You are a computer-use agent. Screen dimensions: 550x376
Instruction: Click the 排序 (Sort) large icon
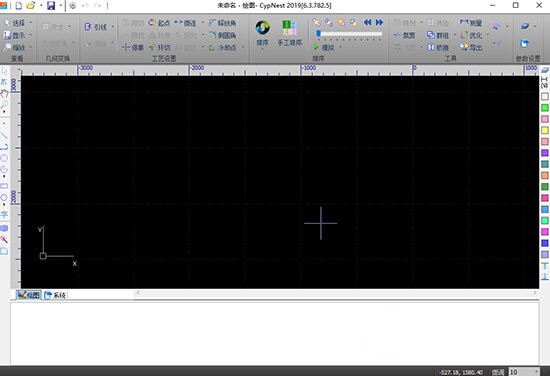point(262,33)
